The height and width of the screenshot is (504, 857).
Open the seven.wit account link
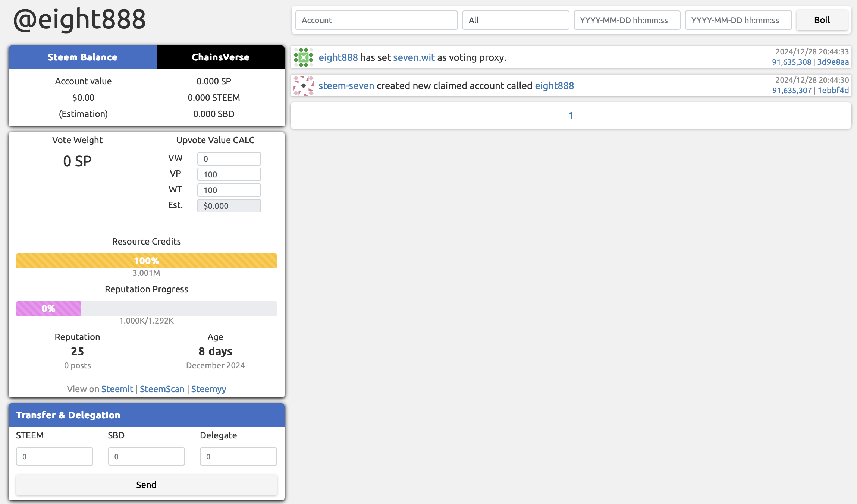(414, 57)
